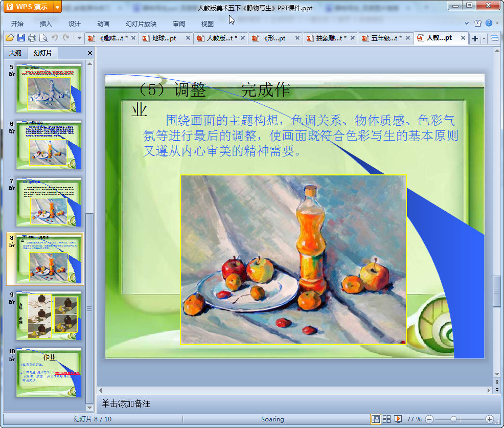
Task: Open the 视图 menu tab
Action: point(208,24)
